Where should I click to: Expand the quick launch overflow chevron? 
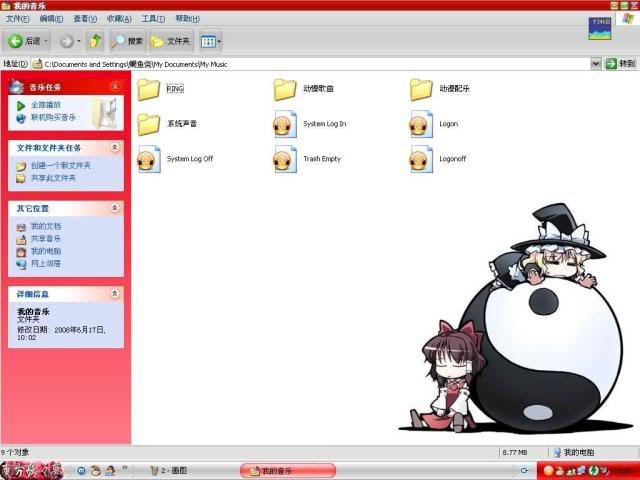[x=124, y=468]
